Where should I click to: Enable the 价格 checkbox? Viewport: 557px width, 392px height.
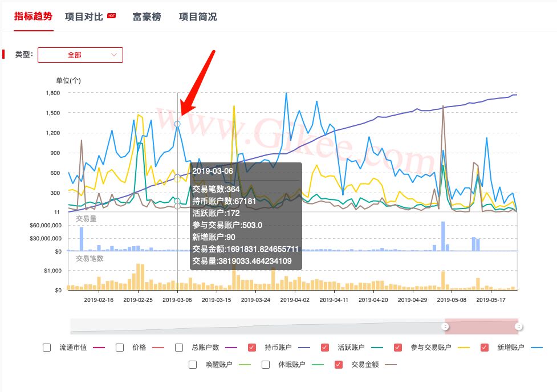tap(120, 348)
